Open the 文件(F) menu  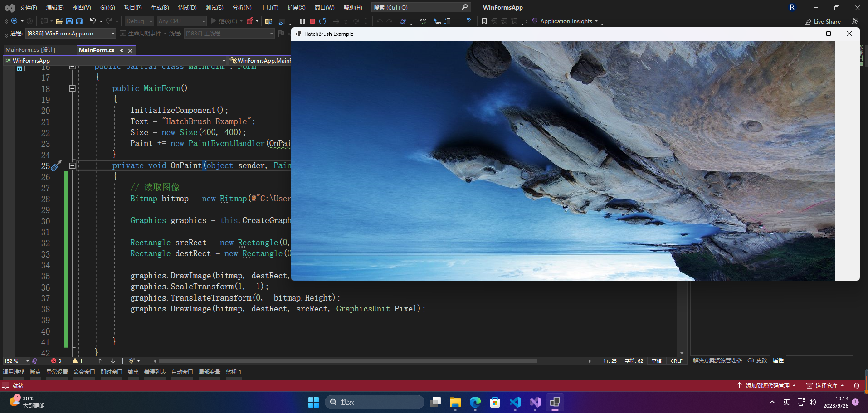(28, 8)
